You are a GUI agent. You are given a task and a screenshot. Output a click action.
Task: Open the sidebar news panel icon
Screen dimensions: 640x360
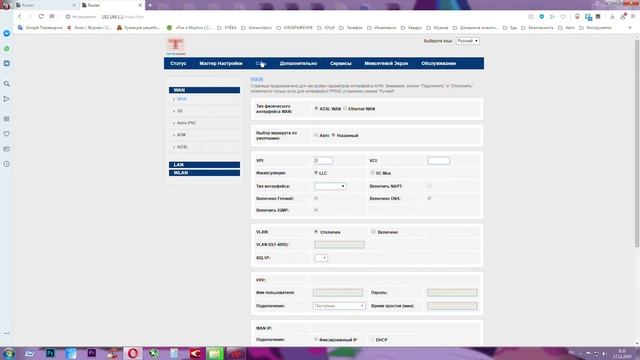coord(7,149)
